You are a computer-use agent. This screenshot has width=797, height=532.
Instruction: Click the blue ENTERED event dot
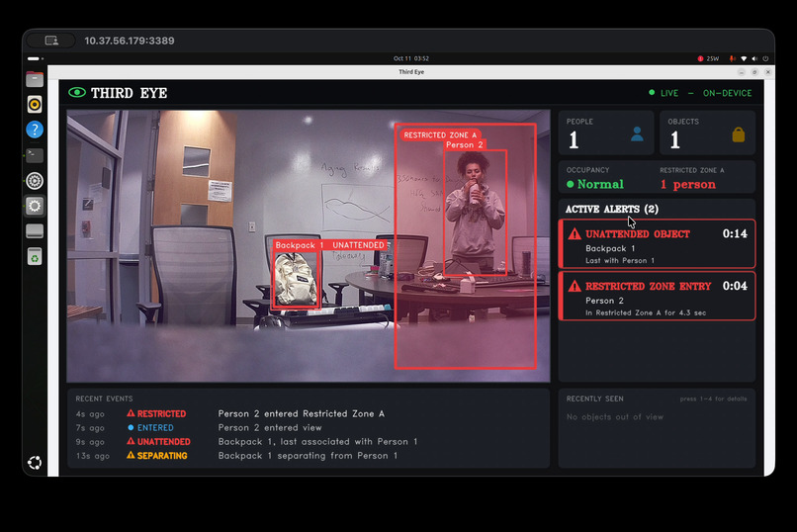(x=131, y=428)
